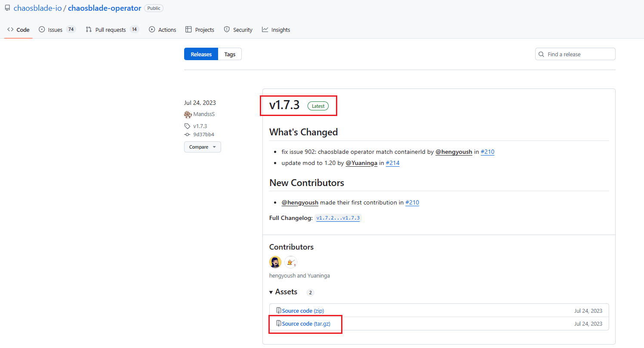Open the Pull requests tab

pyautogui.click(x=112, y=30)
